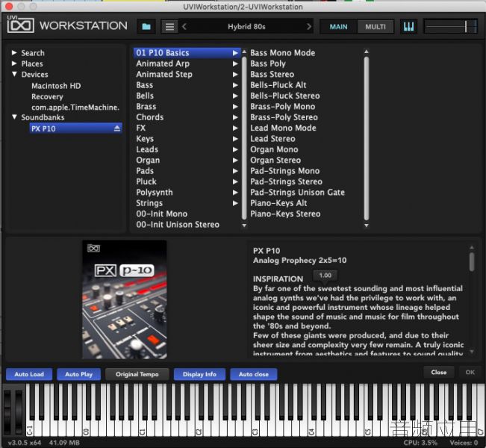
Task: Click the PX P-10 cover thumbnail
Action: 124,299
